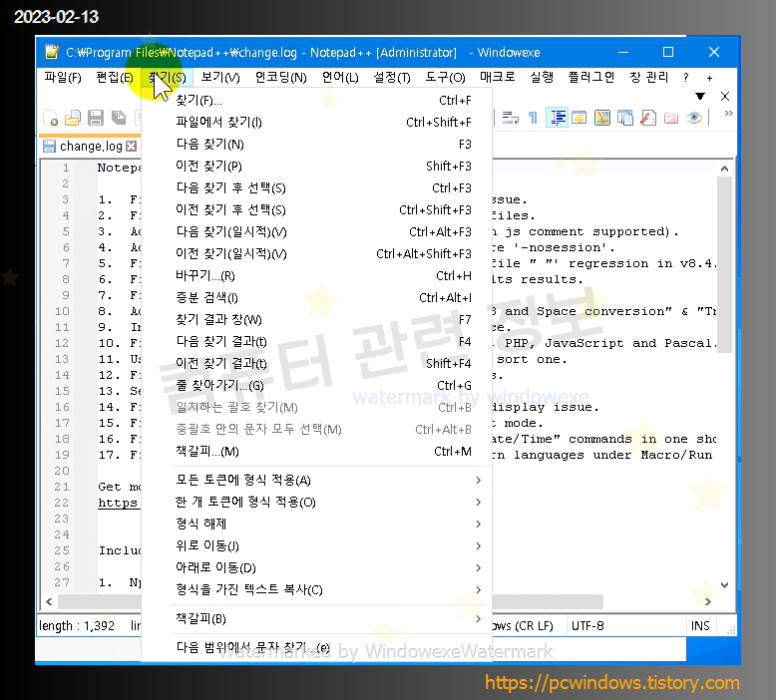Image resolution: width=776 pixels, height=700 pixels.
Task: Open the 매크로 menu
Action: coord(498,77)
